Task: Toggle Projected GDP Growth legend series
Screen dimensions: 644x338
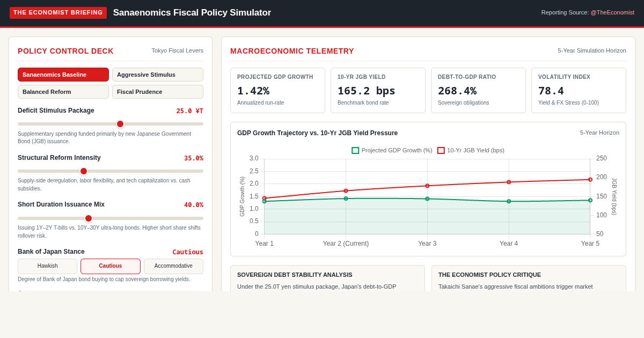Action: coord(392,150)
